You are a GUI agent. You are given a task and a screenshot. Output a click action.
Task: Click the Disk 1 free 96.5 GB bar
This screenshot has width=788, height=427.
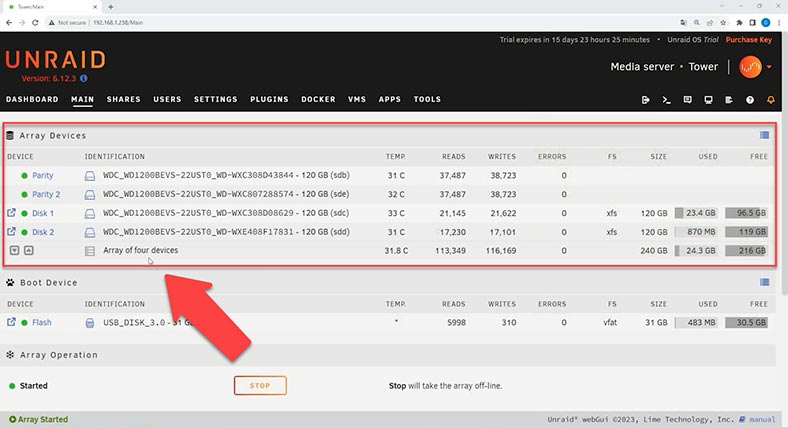pos(746,213)
